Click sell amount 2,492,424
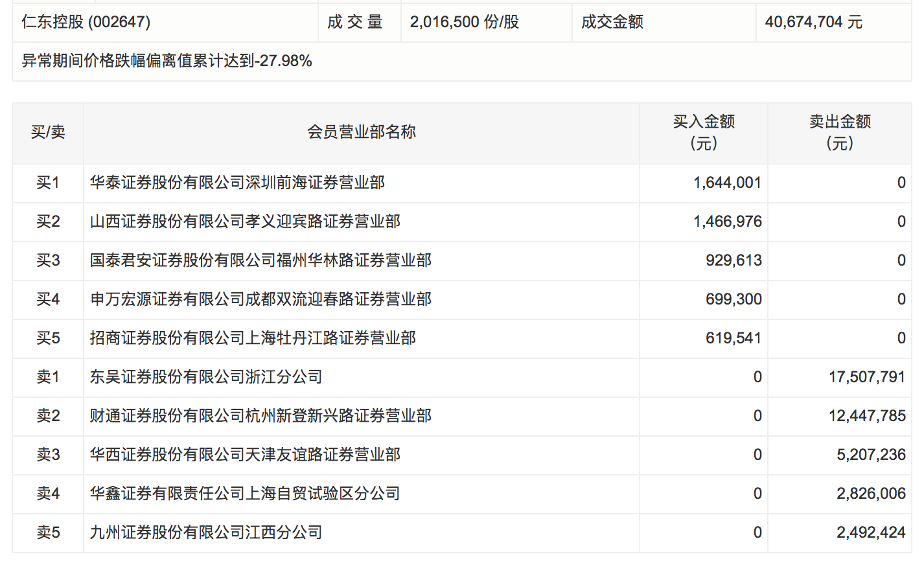924x574 pixels. [871, 533]
